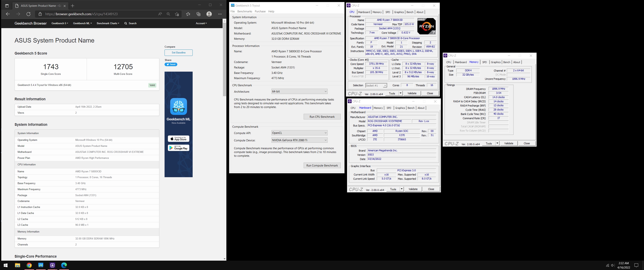Open the Geekbench ML app icon ad
This screenshot has height=270, width=644.
coord(178,106)
